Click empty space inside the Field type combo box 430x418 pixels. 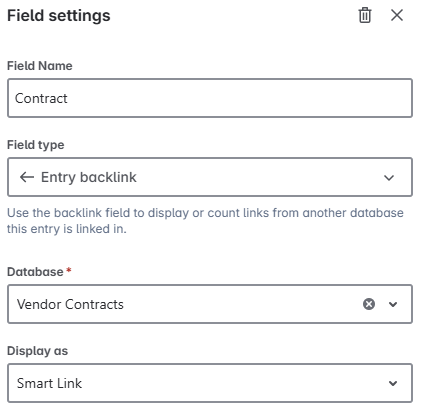(x=260, y=177)
